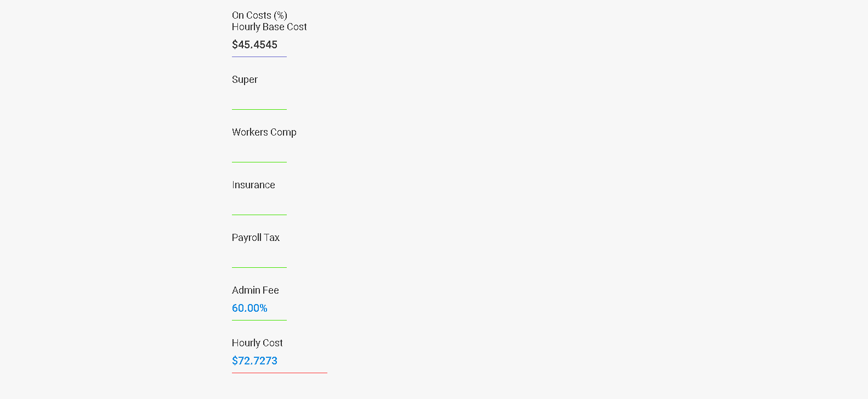Click the Admin Fee label
This screenshot has width=868, height=399.
255,290
